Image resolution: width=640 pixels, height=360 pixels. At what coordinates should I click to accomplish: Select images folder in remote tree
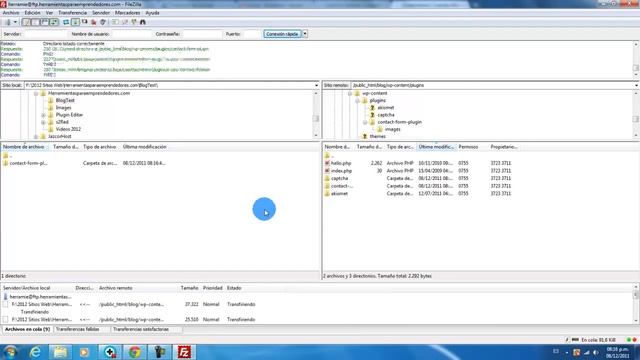point(392,129)
